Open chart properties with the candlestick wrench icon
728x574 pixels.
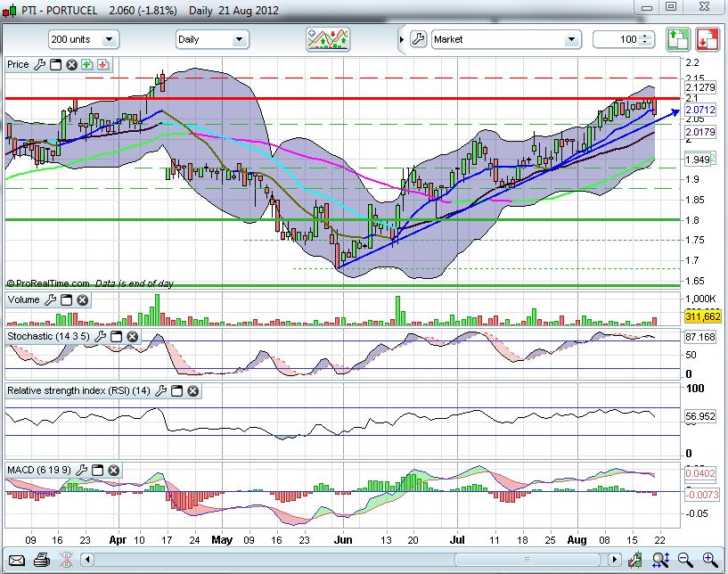(635, 560)
